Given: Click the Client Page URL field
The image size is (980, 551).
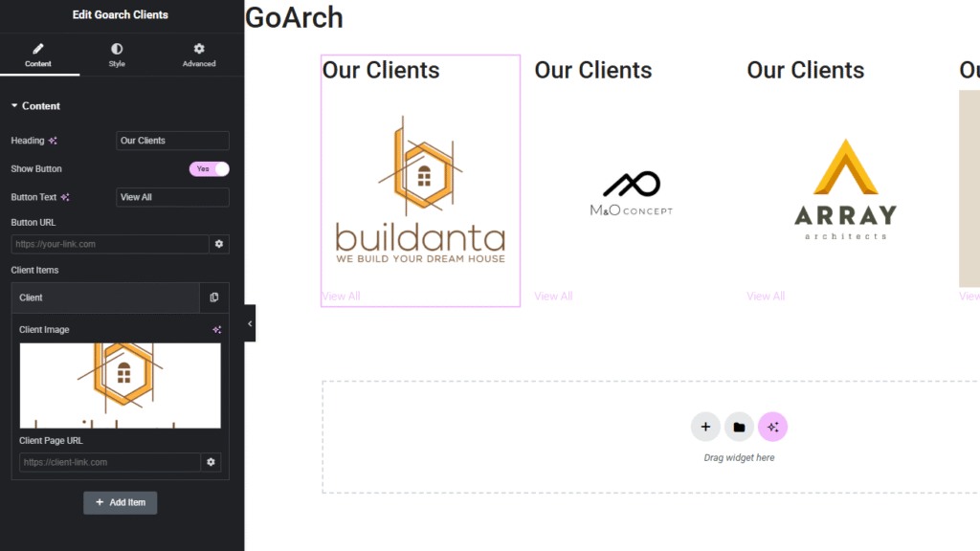Looking at the screenshot, I should [x=110, y=462].
